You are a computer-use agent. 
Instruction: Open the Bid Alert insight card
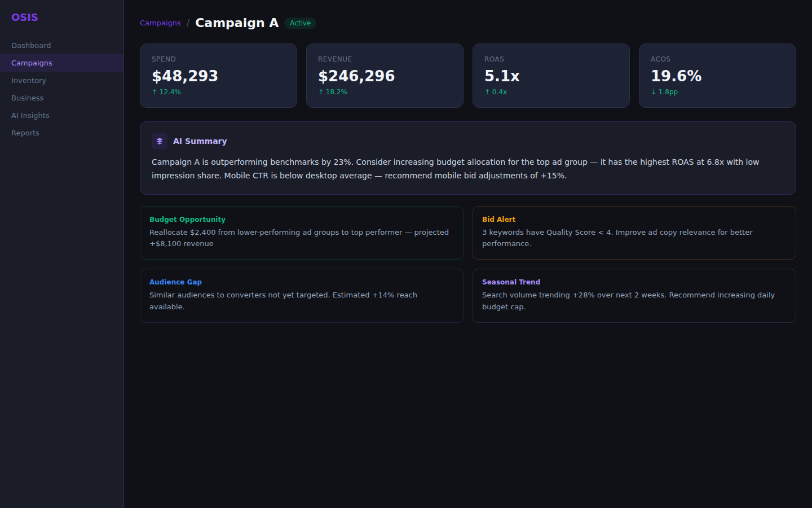point(634,233)
